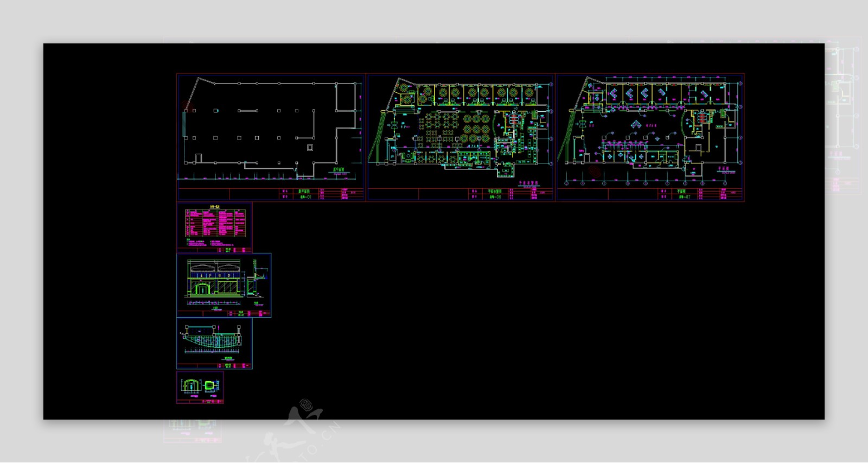This screenshot has height=463, width=868.
Task: Select the third top-row floor plan sheet
Action: pos(650,137)
